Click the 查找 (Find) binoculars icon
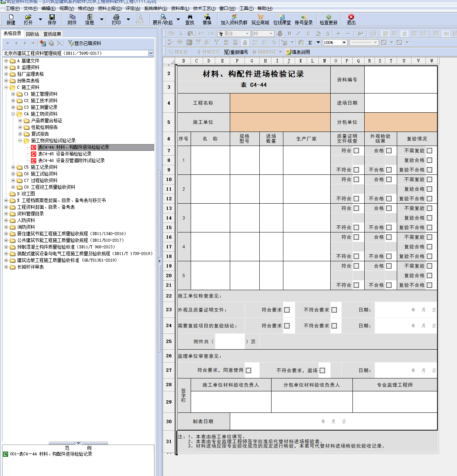 (190, 17)
